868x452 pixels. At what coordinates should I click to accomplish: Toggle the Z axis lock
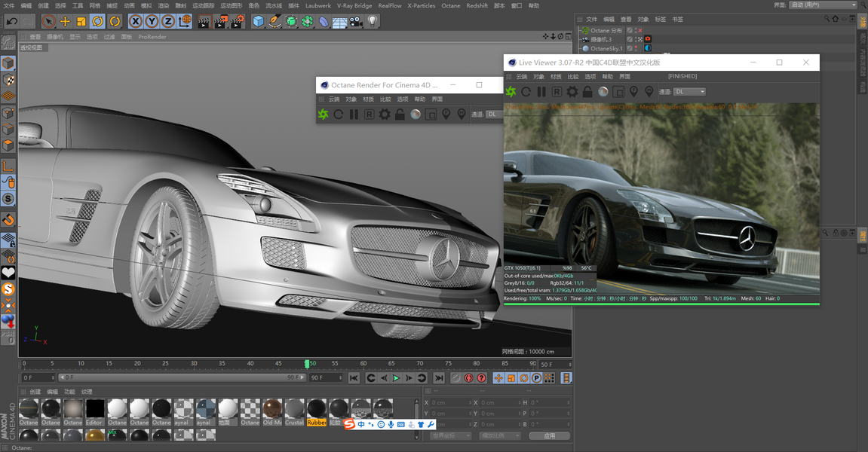tap(167, 22)
